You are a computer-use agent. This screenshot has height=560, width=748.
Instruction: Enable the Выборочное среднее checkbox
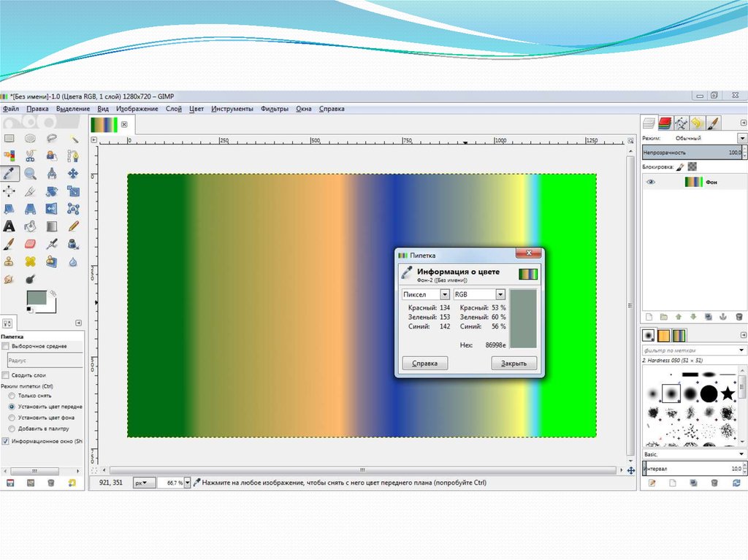[6, 346]
